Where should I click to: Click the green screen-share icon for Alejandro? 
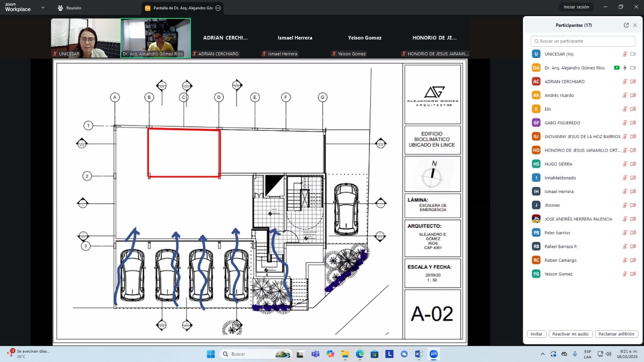tap(617, 68)
